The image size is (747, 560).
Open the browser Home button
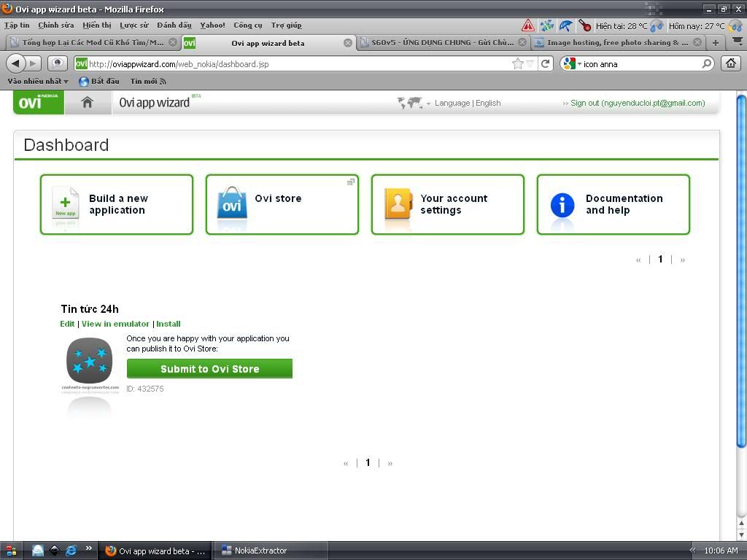(731, 63)
